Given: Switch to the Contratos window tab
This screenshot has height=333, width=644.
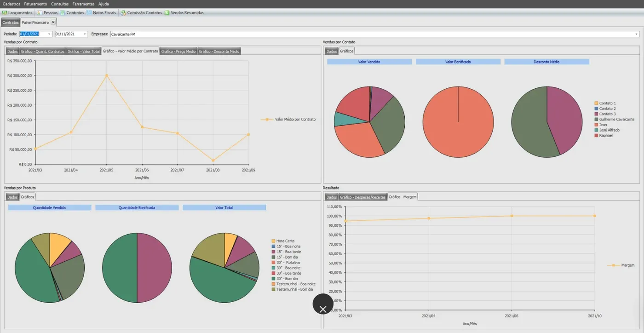Looking at the screenshot, I should pyautogui.click(x=11, y=22).
